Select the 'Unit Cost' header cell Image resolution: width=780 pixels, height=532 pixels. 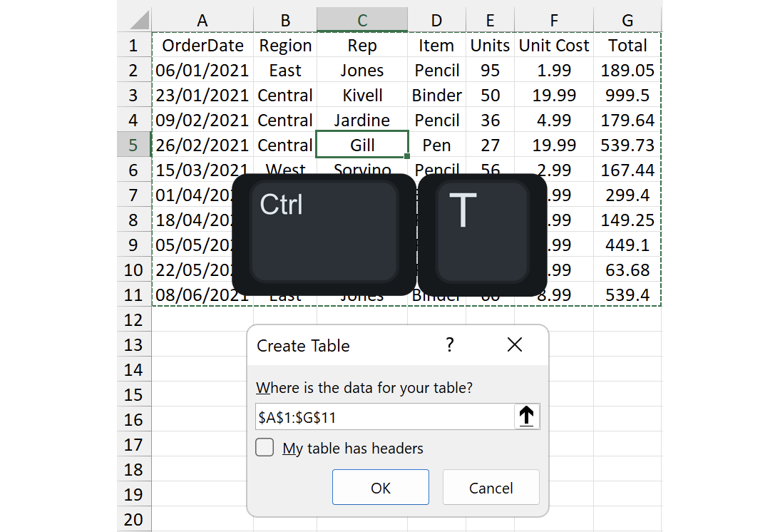(553, 46)
